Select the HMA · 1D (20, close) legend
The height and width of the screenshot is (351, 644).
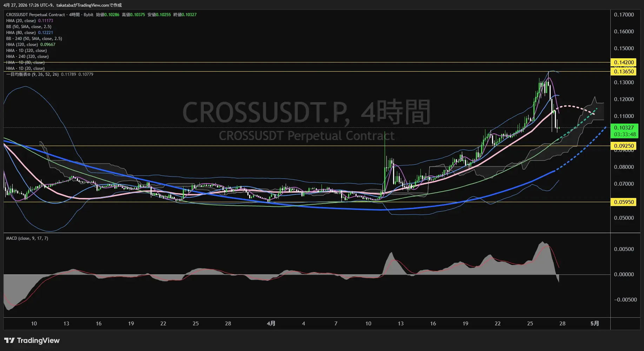(x=25, y=68)
